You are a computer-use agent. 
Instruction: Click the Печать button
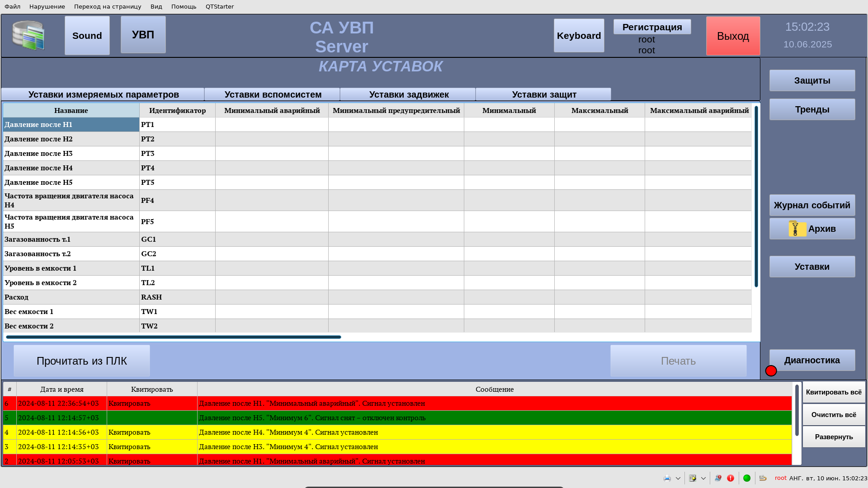679,361
